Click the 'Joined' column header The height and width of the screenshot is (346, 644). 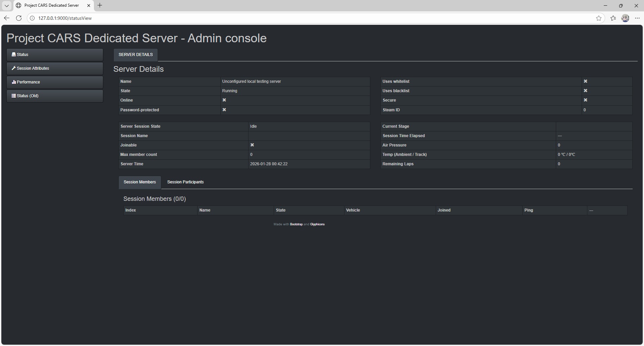444,210
